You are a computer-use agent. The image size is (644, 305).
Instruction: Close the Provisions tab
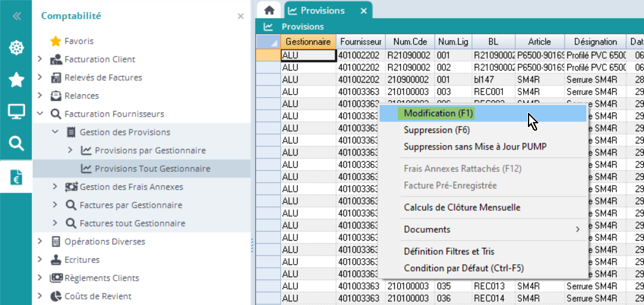click(363, 11)
